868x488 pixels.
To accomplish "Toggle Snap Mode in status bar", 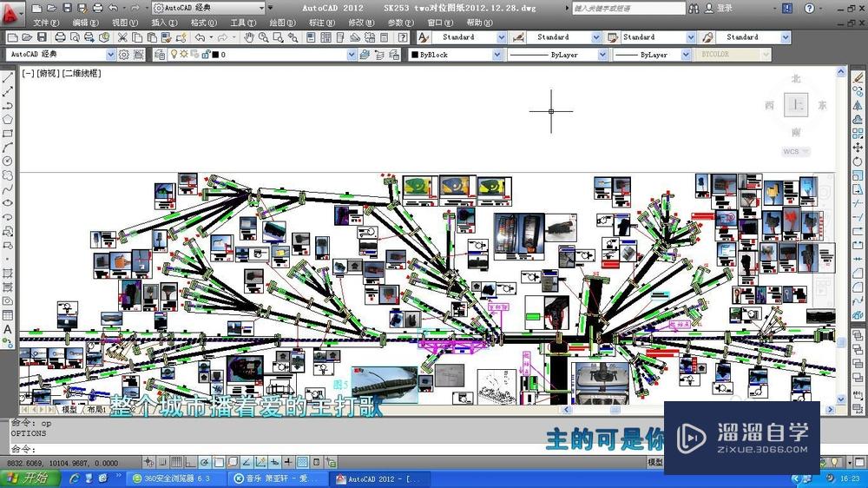I will click(162, 462).
